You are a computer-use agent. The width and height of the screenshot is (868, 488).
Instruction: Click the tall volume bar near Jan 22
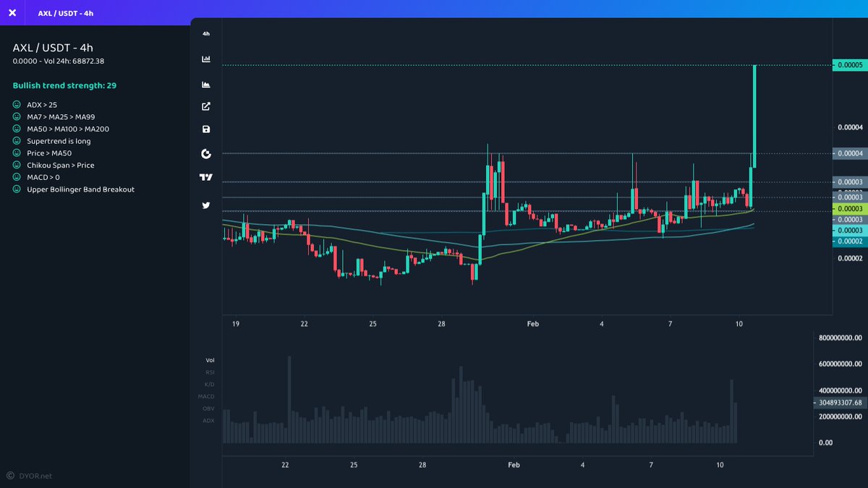coord(289,399)
